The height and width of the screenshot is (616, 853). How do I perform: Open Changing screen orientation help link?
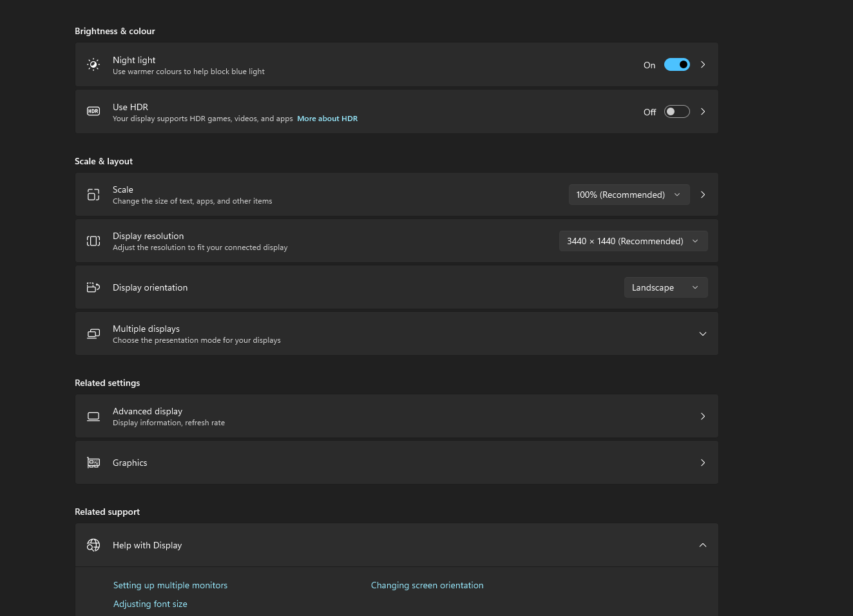pyautogui.click(x=427, y=585)
